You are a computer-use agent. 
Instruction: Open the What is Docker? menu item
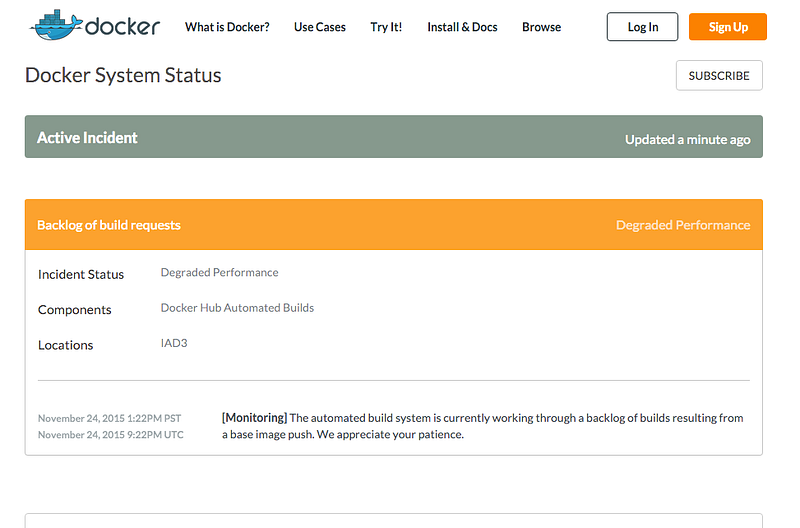pos(227,27)
